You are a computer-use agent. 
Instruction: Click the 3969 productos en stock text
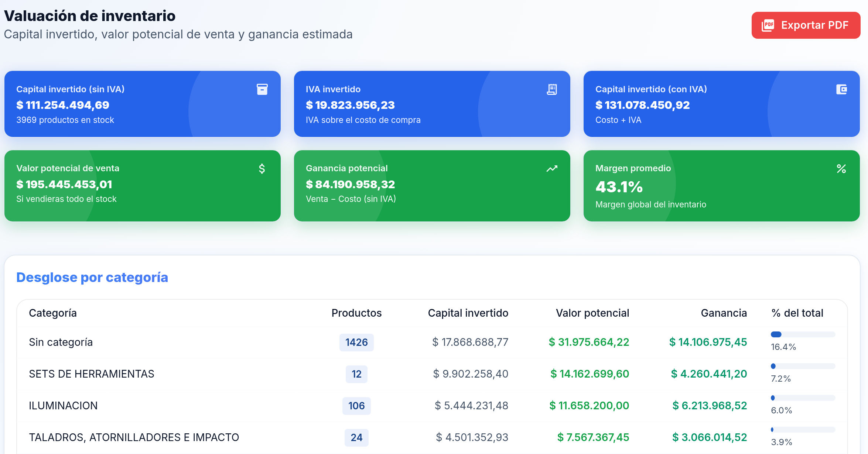coord(65,120)
